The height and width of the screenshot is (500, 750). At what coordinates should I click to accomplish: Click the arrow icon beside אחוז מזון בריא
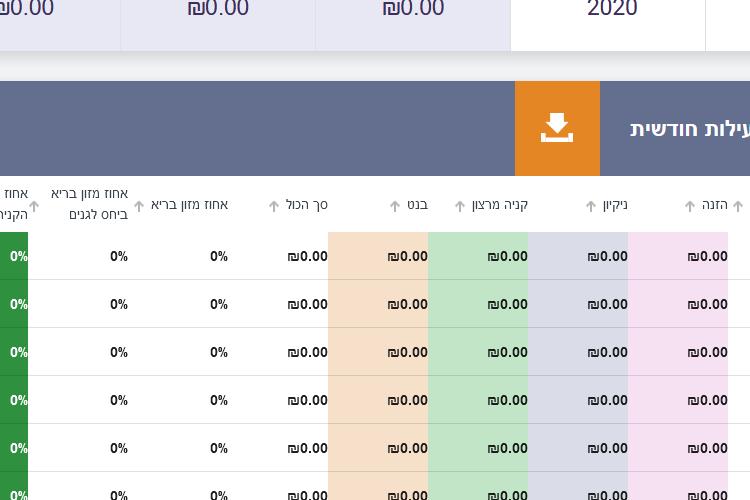pyautogui.click(x=139, y=206)
